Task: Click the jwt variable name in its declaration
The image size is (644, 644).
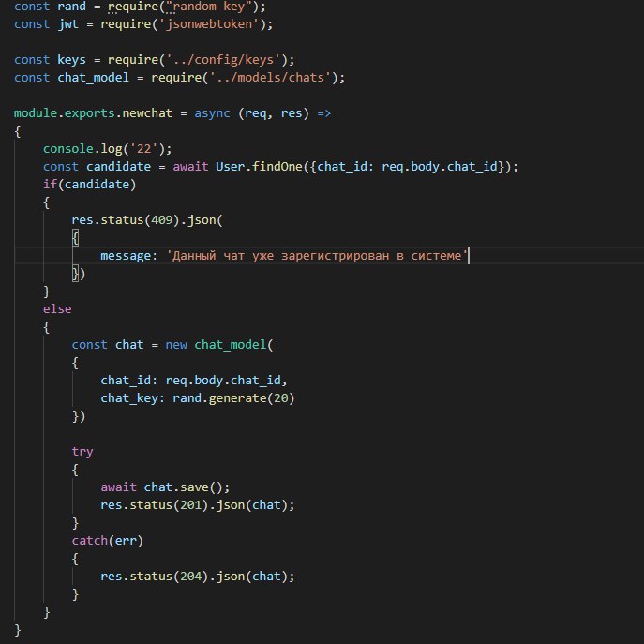Action: (67, 24)
